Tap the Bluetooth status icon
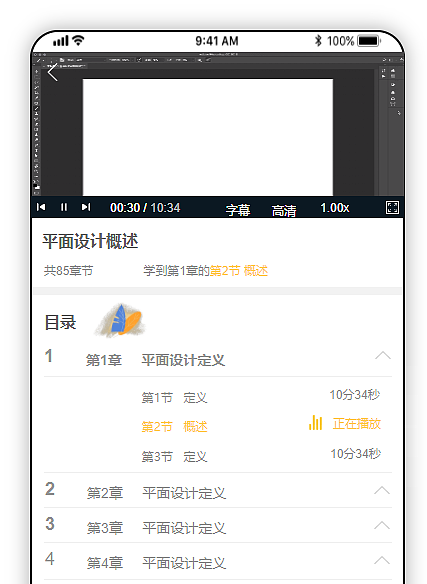427x584 pixels. tap(318, 40)
